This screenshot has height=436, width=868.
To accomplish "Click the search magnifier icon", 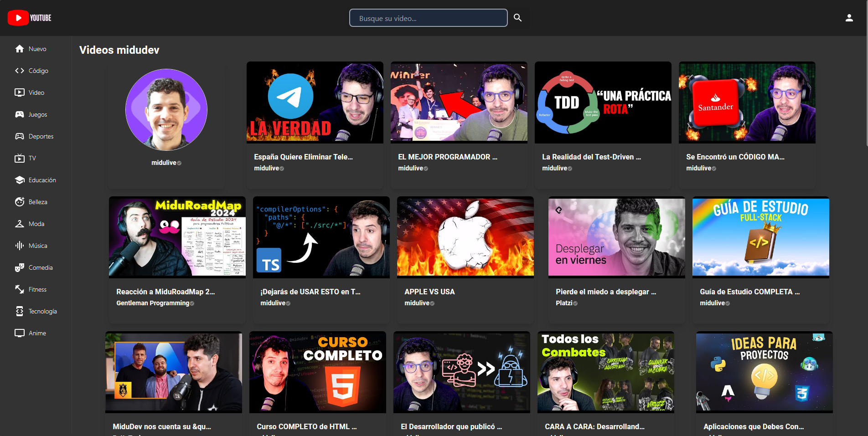I will pos(517,18).
